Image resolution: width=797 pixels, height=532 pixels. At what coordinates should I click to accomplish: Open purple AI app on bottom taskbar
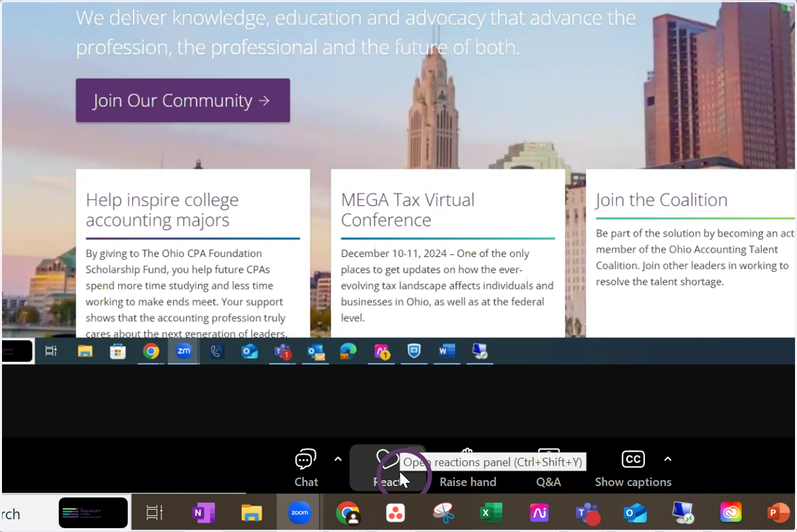tap(539, 513)
